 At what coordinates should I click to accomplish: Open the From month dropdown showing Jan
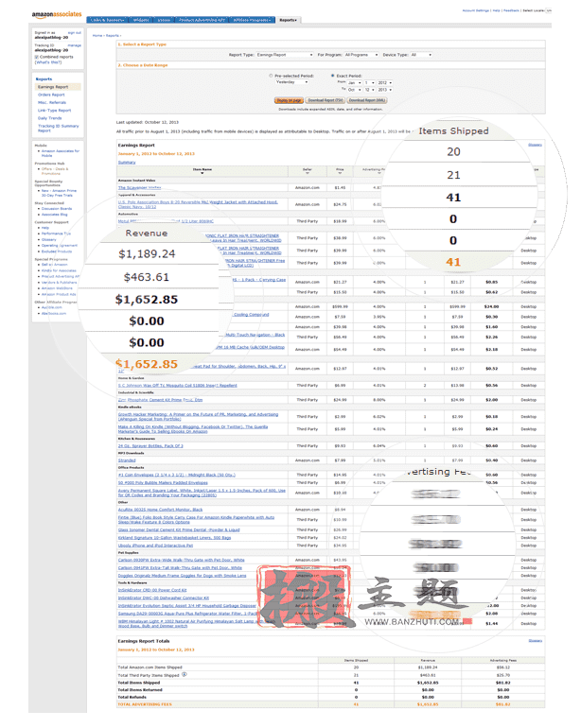[x=355, y=82]
